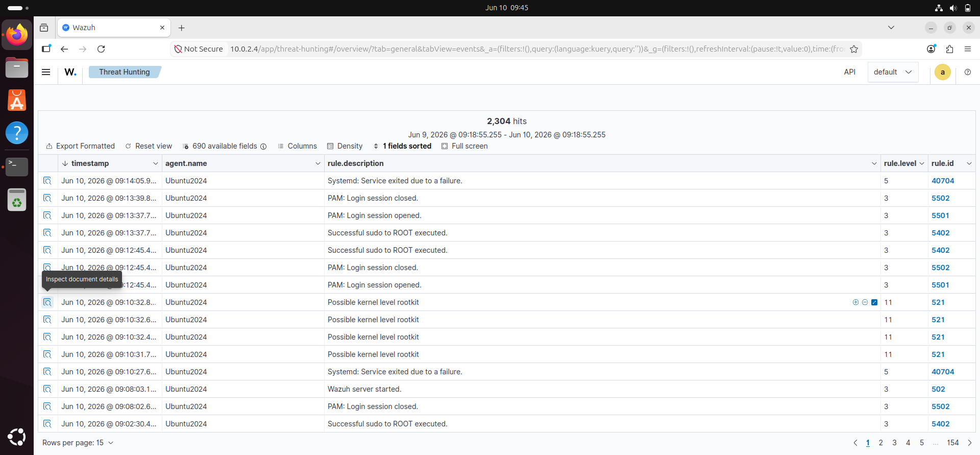980x455 pixels.
Task: Open the API menu item
Action: 849,72
